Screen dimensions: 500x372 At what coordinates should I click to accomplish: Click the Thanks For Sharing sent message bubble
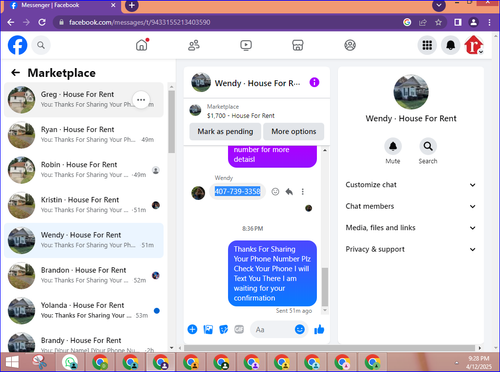coord(272,273)
